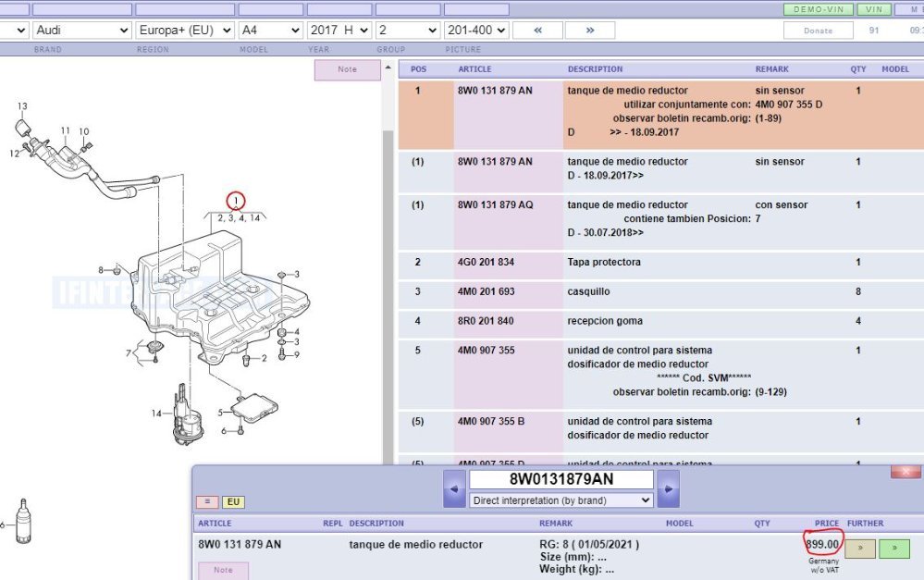Click the green » further button

(x=894, y=549)
